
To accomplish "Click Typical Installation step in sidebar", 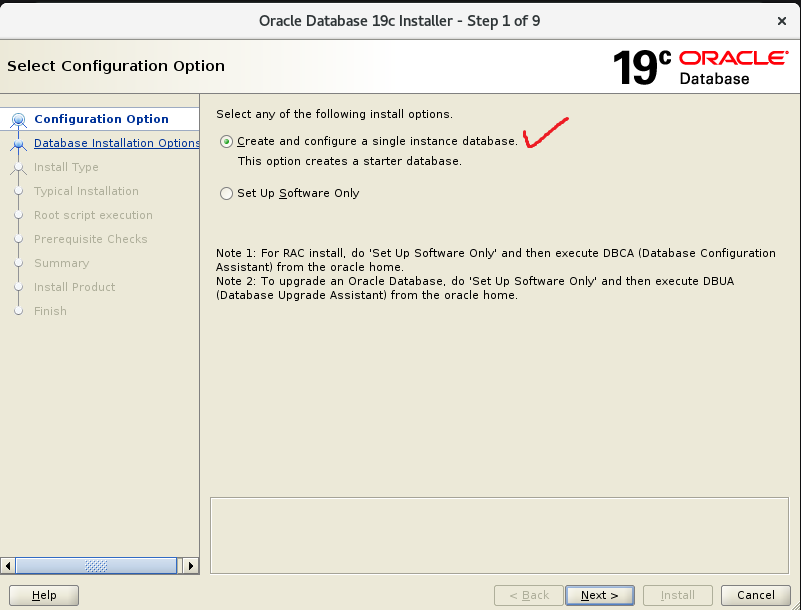I will point(86,191).
